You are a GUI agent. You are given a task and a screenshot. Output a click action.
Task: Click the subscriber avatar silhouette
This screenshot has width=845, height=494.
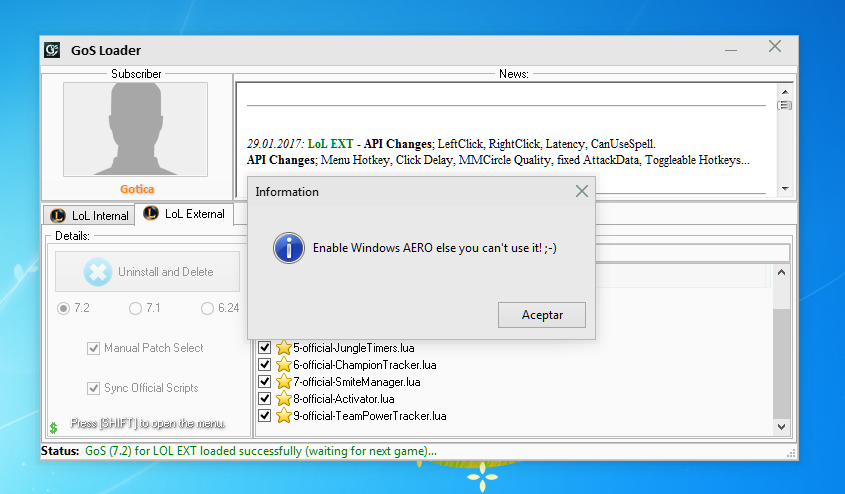(x=135, y=129)
